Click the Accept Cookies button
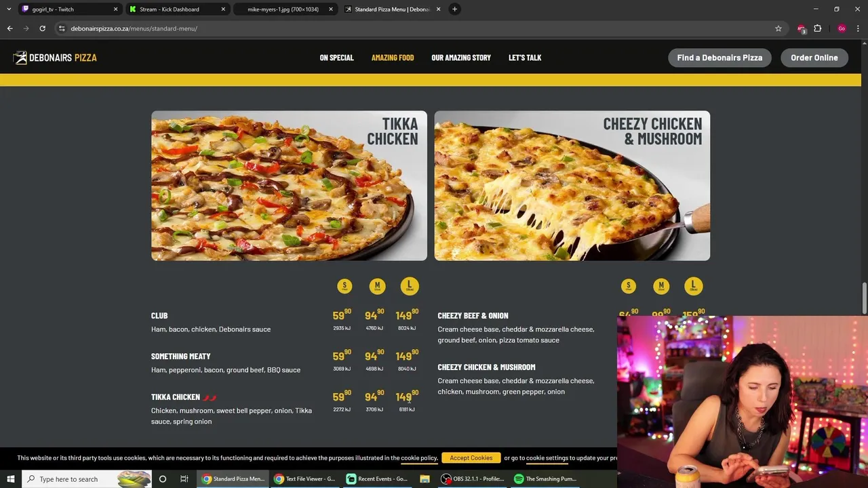Viewport: 868px width, 488px height. 471,458
